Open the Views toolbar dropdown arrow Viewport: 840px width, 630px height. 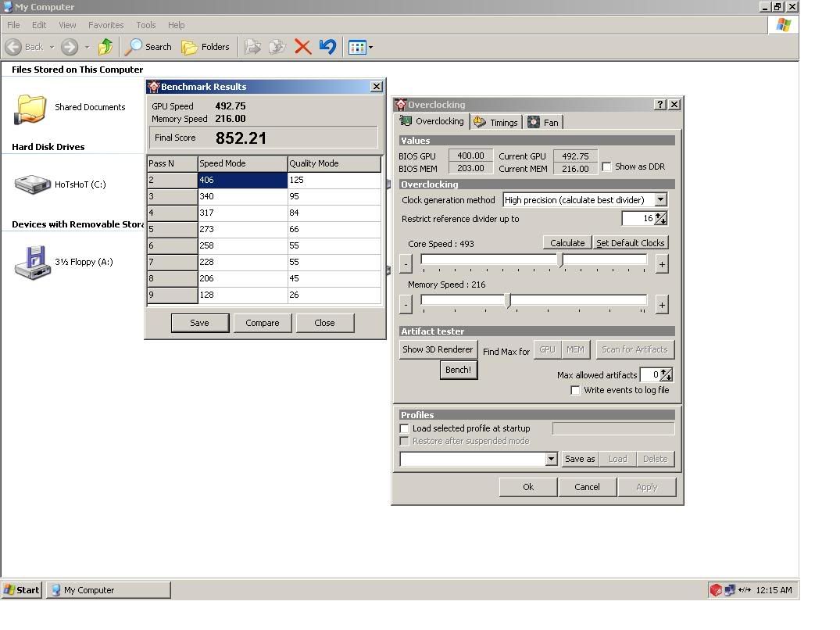coord(370,48)
